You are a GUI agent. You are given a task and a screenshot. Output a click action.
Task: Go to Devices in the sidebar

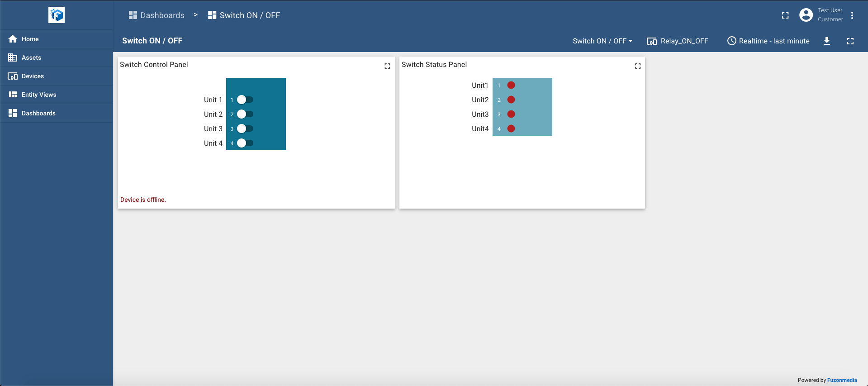pos(33,76)
